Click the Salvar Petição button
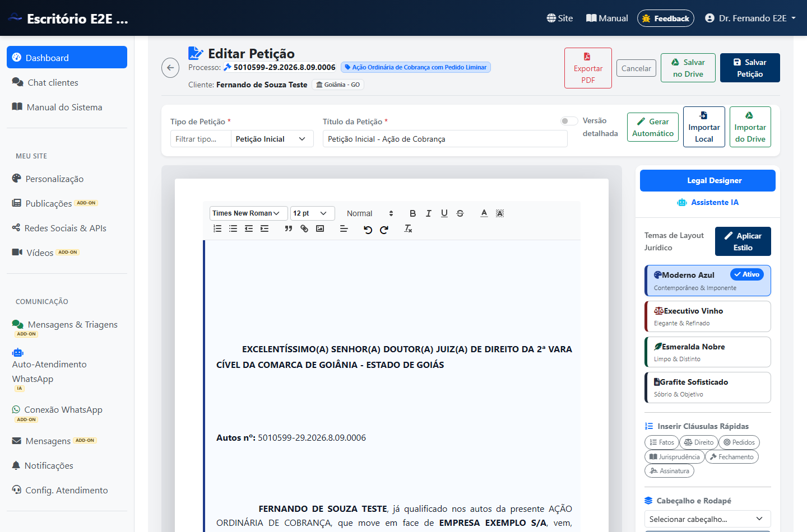 (x=750, y=68)
